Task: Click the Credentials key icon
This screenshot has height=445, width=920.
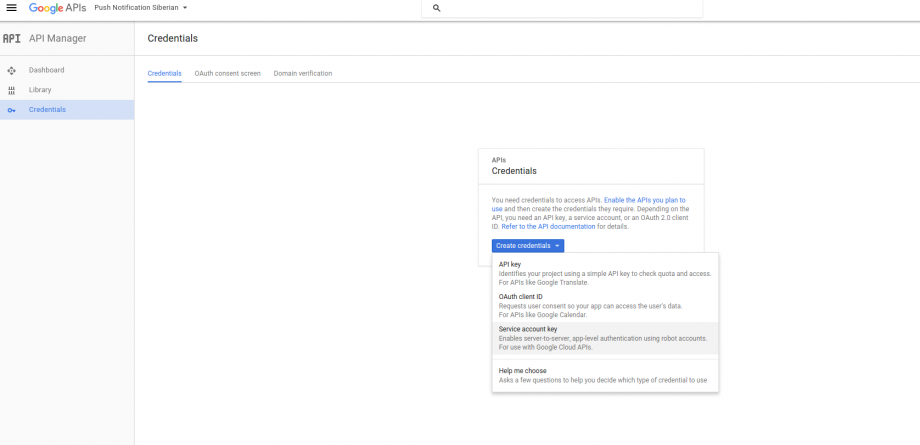Action: [x=11, y=110]
